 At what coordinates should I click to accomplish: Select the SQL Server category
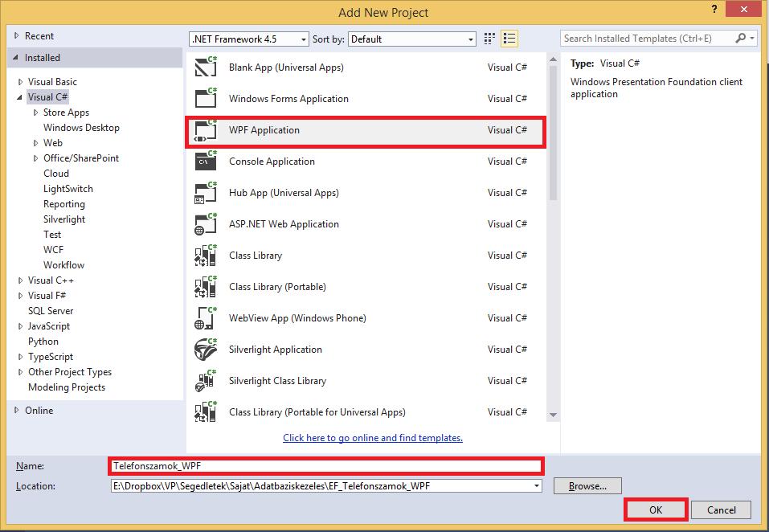51,311
